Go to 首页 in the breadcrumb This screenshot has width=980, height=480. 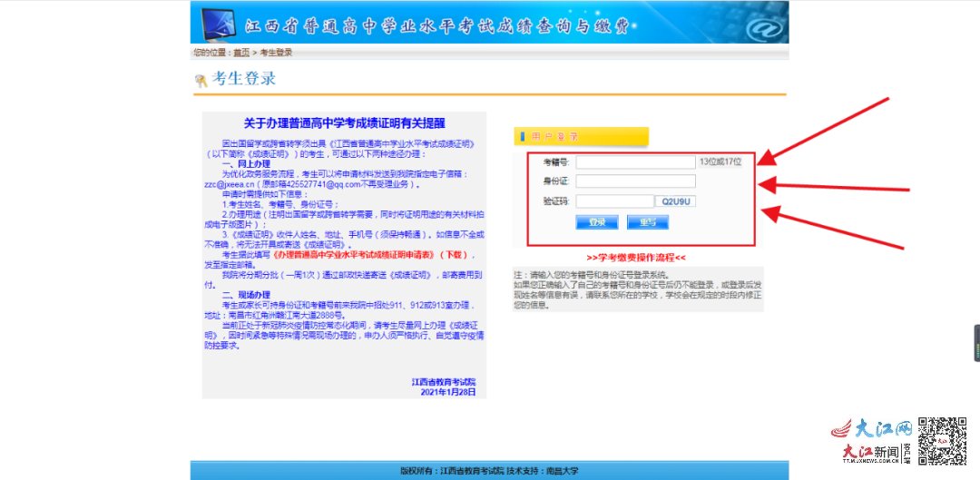pos(240,53)
